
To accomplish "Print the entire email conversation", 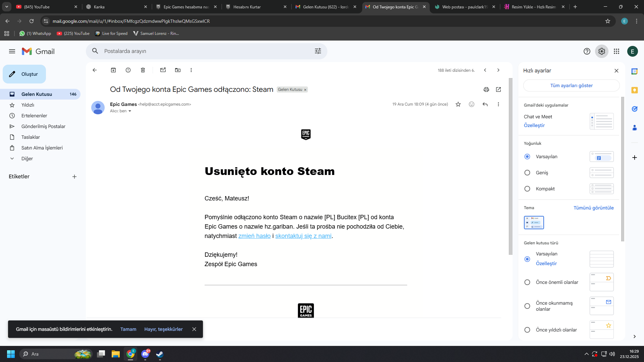I will point(486,89).
